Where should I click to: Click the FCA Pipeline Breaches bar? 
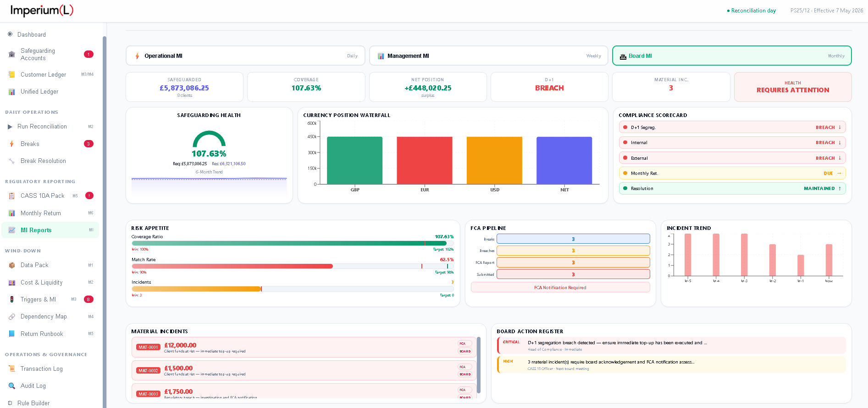[x=573, y=251]
